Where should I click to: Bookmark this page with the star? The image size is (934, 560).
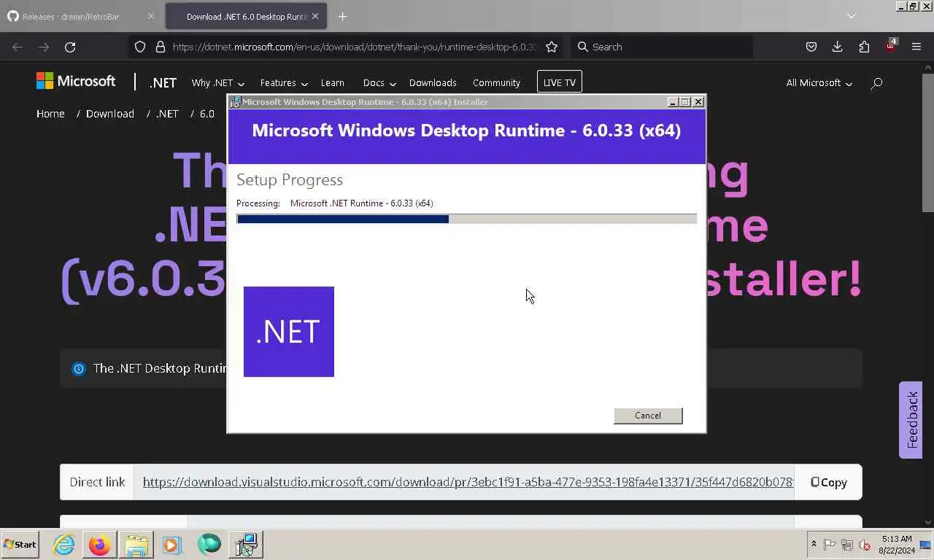click(x=552, y=47)
